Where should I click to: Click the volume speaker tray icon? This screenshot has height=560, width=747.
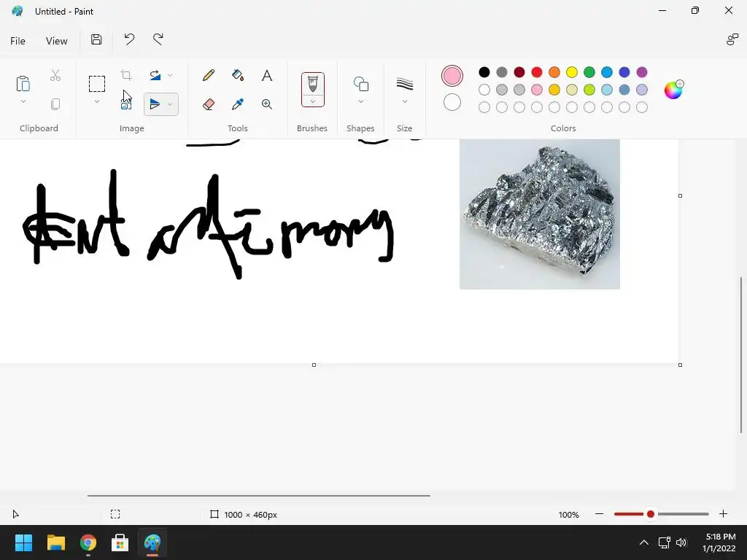(681, 542)
